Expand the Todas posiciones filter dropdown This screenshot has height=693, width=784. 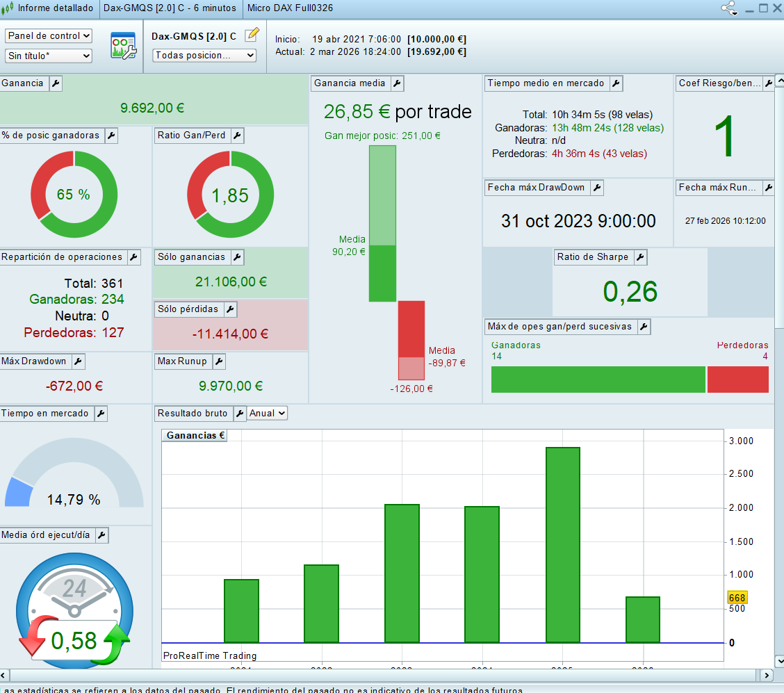point(205,56)
